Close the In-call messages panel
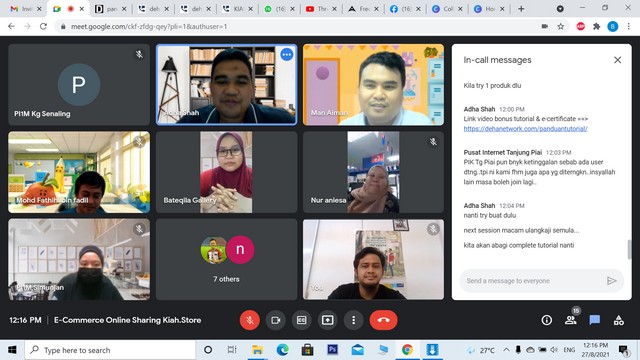The width and height of the screenshot is (640, 360). point(618,60)
